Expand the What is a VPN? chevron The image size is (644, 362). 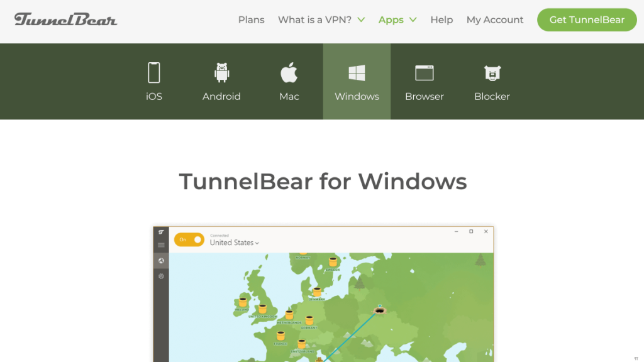[x=361, y=19]
